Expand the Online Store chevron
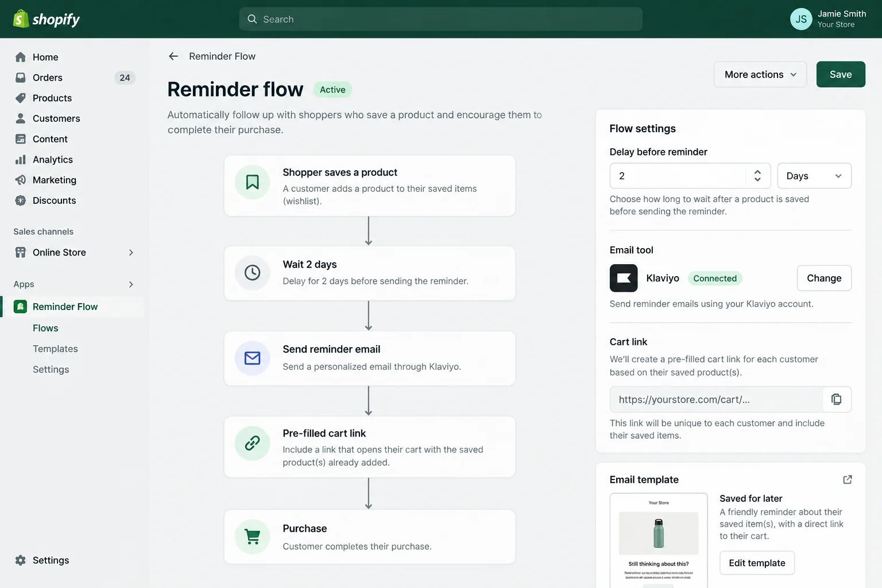The image size is (882, 588). coord(131,253)
